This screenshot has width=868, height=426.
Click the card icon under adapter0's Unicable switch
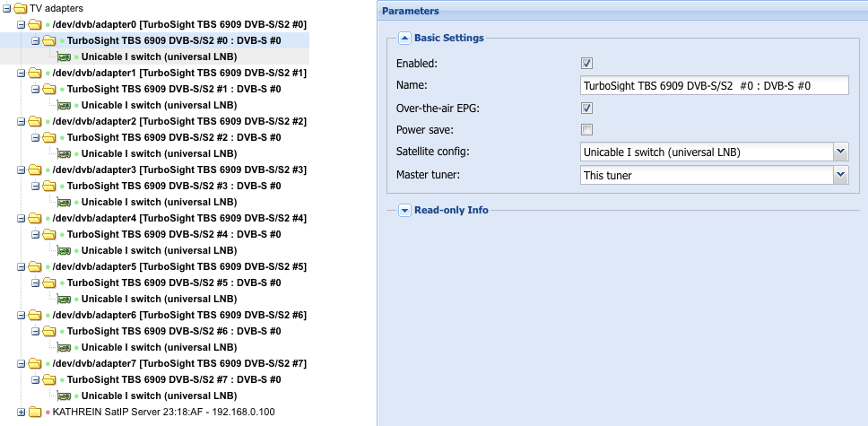click(x=65, y=57)
